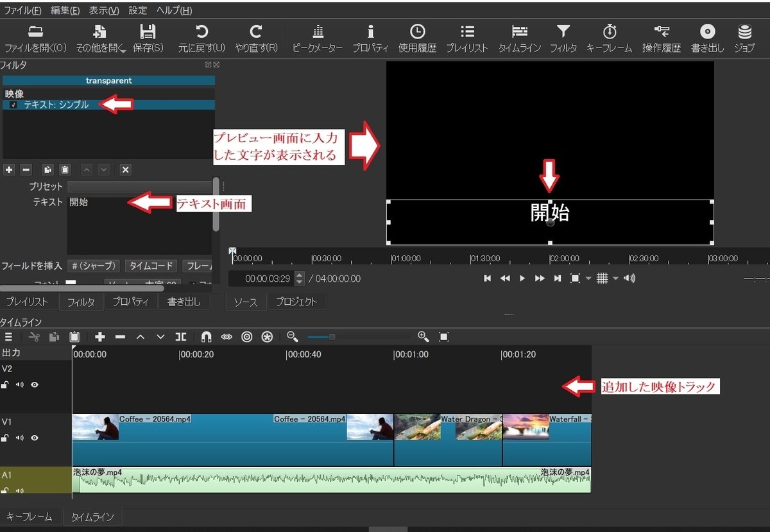Open player zoom dropdown arrow

[x=588, y=279]
